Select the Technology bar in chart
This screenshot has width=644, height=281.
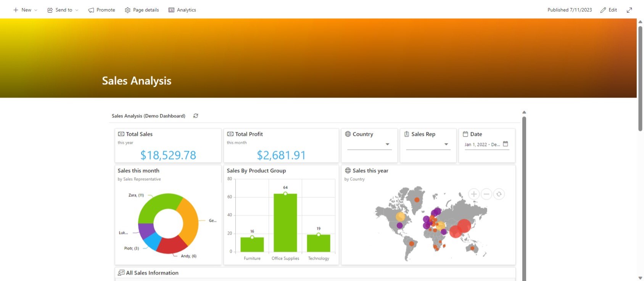(x=319, y=243)
